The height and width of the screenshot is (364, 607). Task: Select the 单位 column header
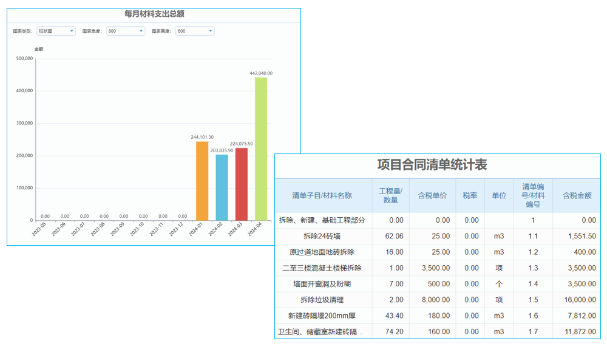(499, 195)
